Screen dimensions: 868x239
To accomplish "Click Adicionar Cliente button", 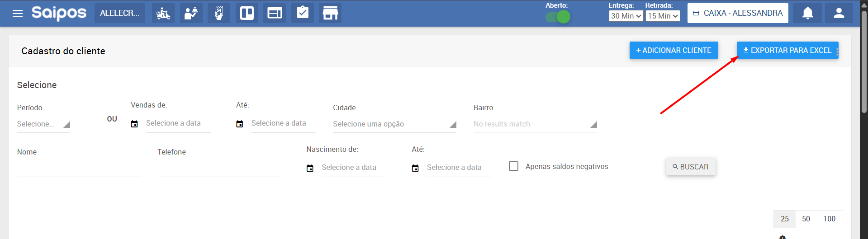I will point(674,51).
